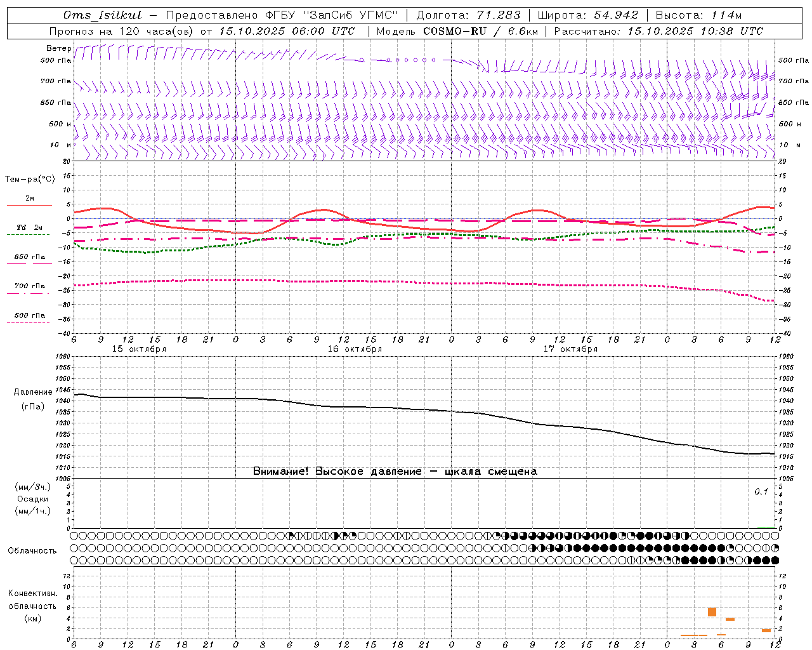Click the 850 гПа temperature legend entry

[x=29, y=257]
